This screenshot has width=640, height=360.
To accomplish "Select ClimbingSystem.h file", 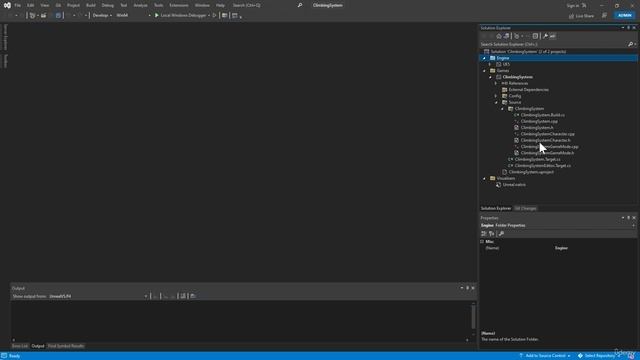I will [x=537, y=128].
